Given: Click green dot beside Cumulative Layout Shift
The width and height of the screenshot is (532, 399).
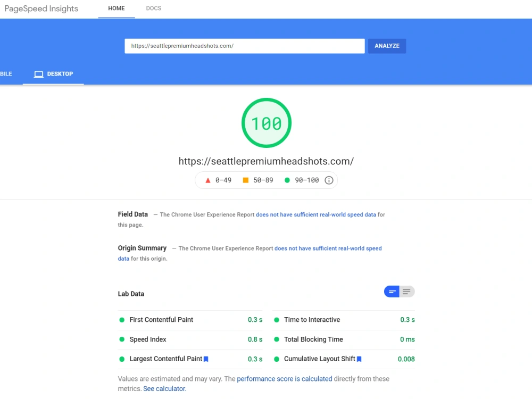Looking at the screenshot, I should (277, 359).
